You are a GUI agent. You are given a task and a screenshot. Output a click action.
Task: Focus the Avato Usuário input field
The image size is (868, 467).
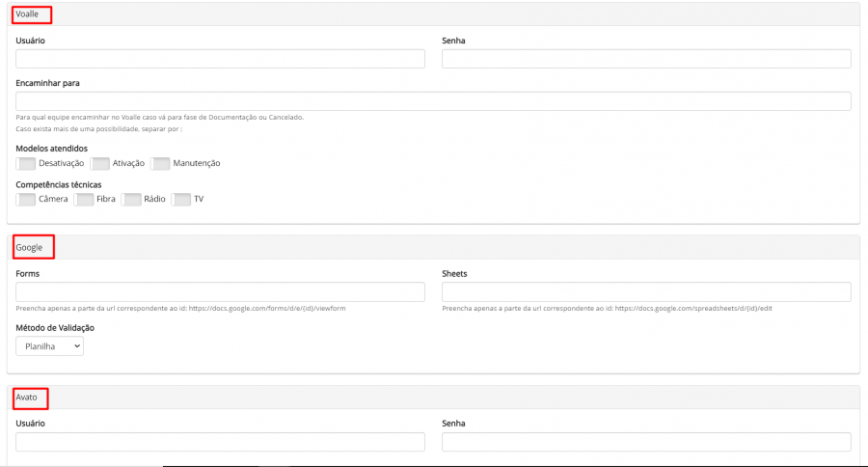[220, 442]
